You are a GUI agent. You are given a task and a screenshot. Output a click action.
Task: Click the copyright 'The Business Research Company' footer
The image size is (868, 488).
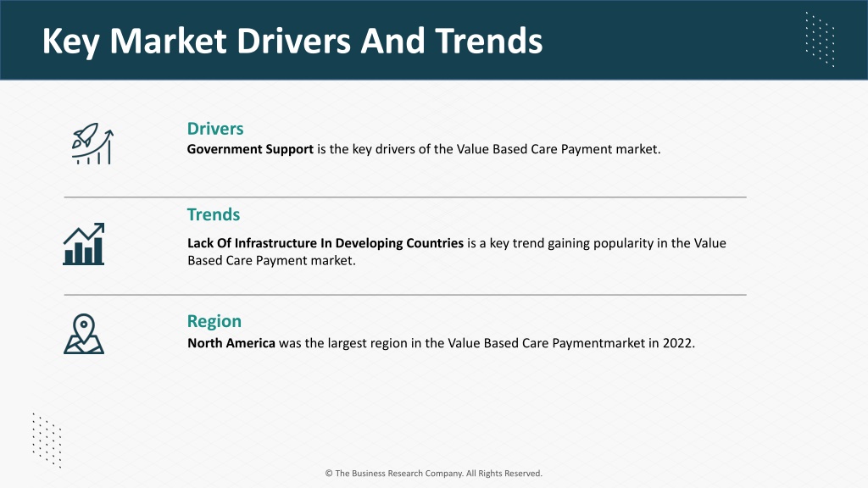pos(434,474)
